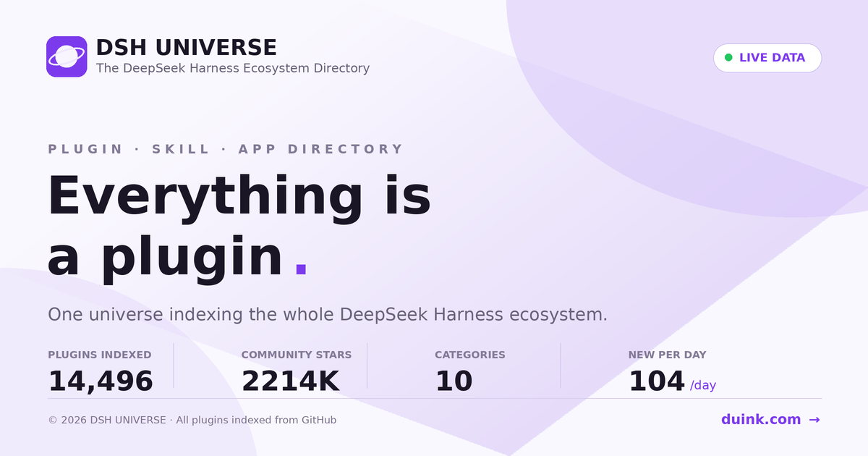
Task: Click the DSH Universe planet logo icon
Action: pos(67,56)
